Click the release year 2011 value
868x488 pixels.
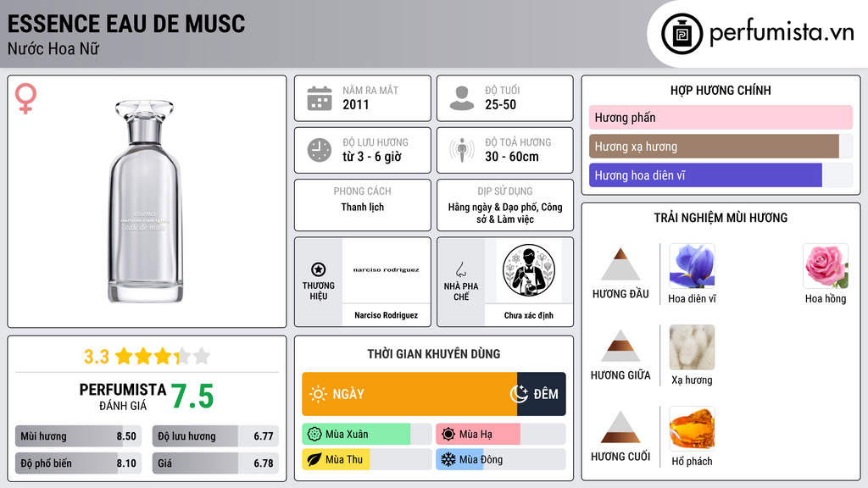[x=355, y=104]
